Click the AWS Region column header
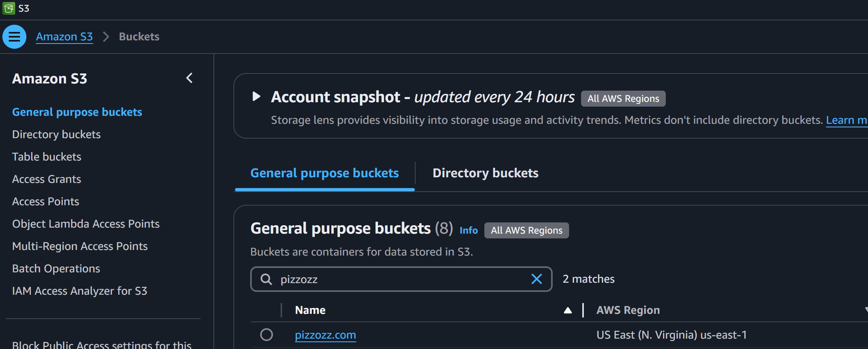 point(628,310)
